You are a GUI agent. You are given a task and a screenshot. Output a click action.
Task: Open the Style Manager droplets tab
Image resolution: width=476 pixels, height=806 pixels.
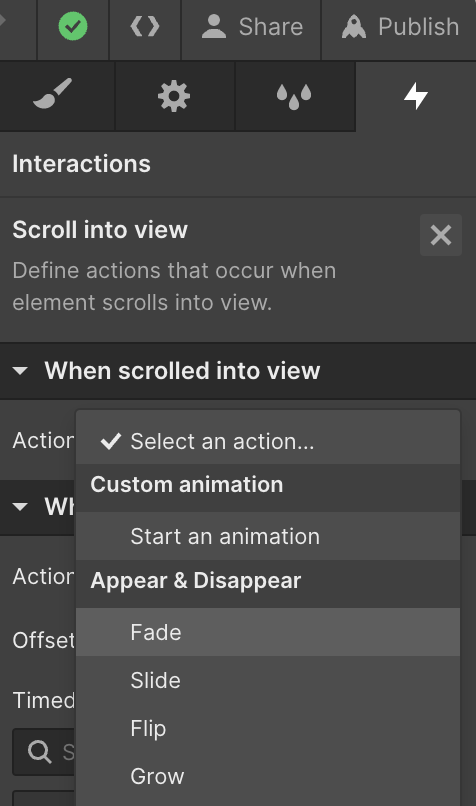[294, 96]
